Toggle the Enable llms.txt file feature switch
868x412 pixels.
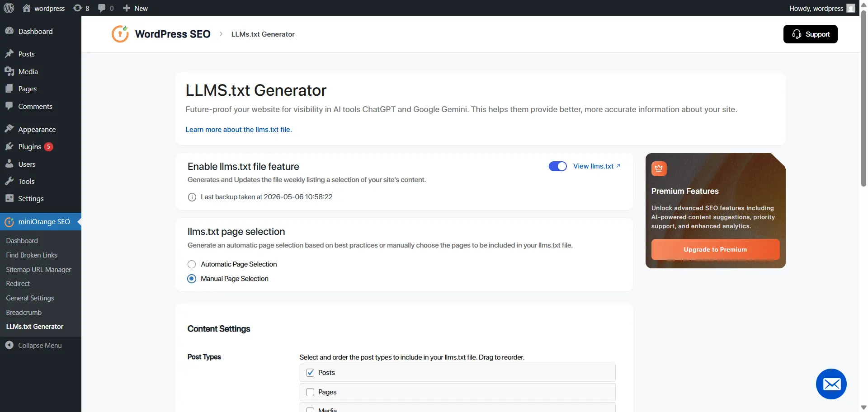click(558, 166)
